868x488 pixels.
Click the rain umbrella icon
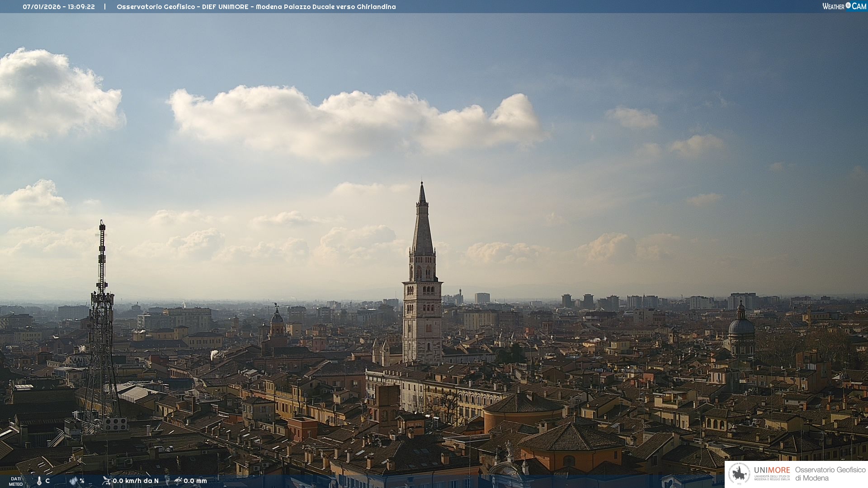[178, 481]
